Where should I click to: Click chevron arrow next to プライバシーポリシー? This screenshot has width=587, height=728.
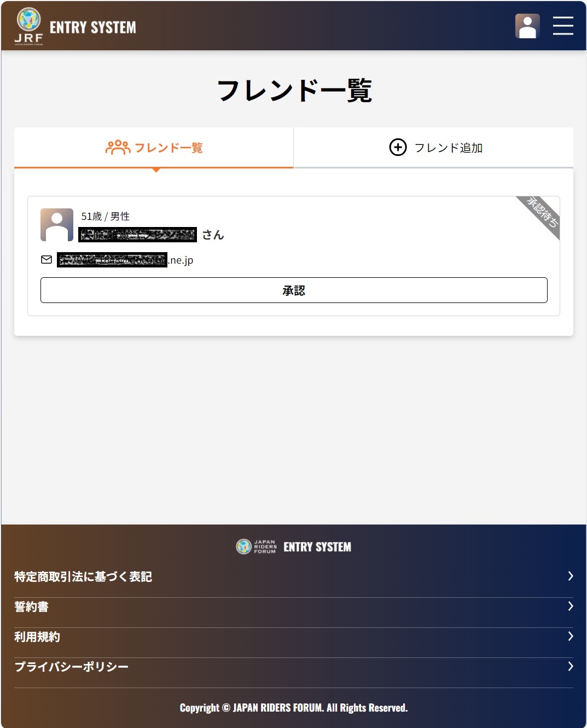click(x=571, y=666)
